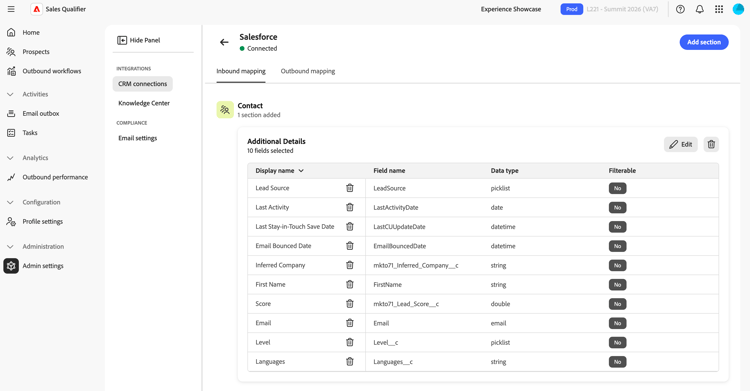The image size is (750, 391).
Task: Edit the Additional Details section
Action: point(680,144)
